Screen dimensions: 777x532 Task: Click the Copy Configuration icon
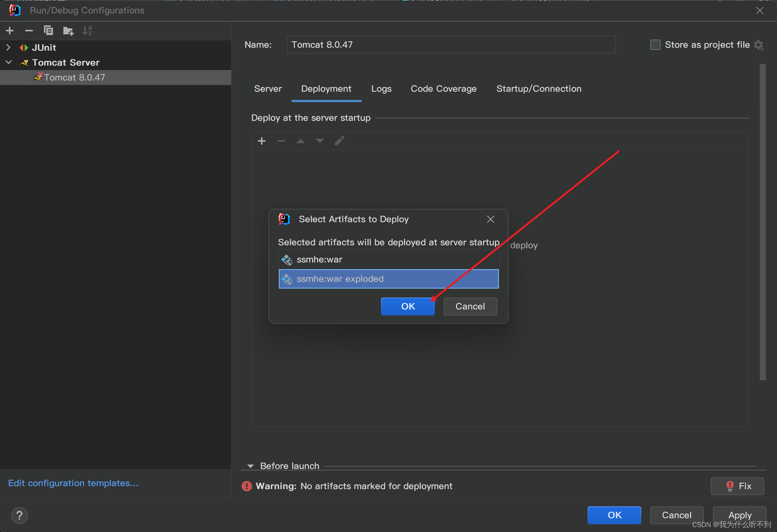coord(48,31)
